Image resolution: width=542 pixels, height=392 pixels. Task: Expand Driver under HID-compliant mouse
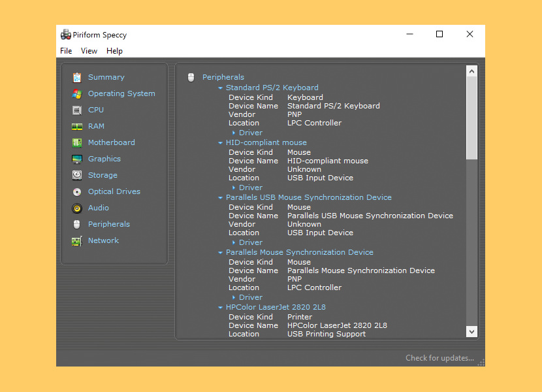point(234,188)
